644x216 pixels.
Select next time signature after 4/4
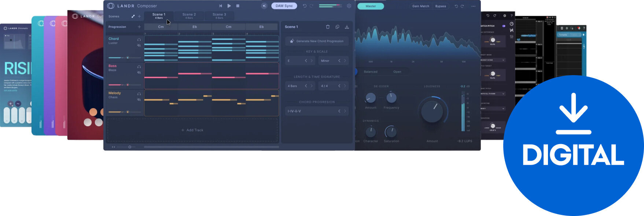tap(345, 86)
